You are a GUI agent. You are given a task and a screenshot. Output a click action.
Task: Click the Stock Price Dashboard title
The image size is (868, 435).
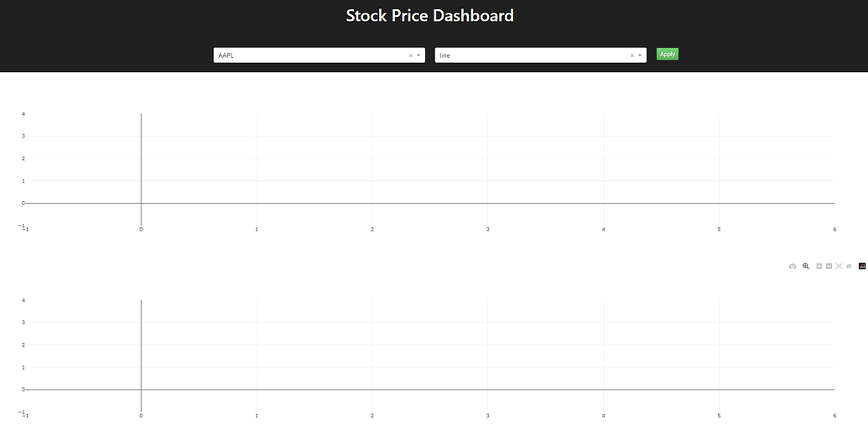(429, 15)
